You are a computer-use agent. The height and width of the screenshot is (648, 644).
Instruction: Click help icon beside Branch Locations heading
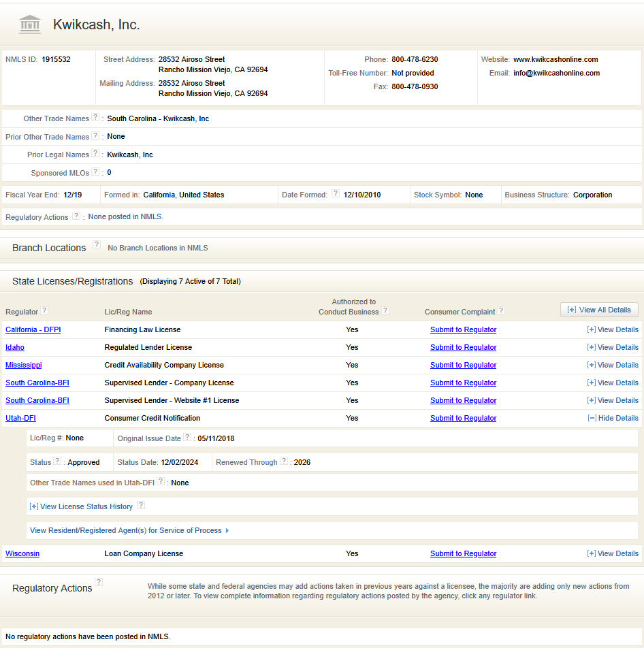tap(97, 245)
